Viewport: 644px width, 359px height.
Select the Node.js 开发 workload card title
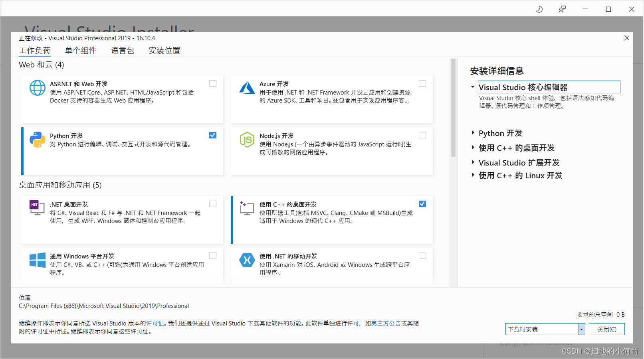(x=276, y=136)
